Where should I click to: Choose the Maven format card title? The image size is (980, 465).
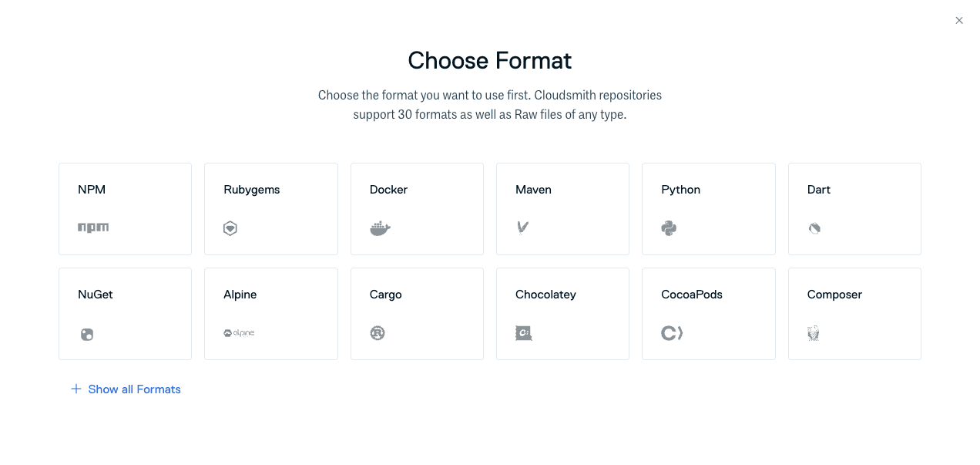click(x=533, y=190)
